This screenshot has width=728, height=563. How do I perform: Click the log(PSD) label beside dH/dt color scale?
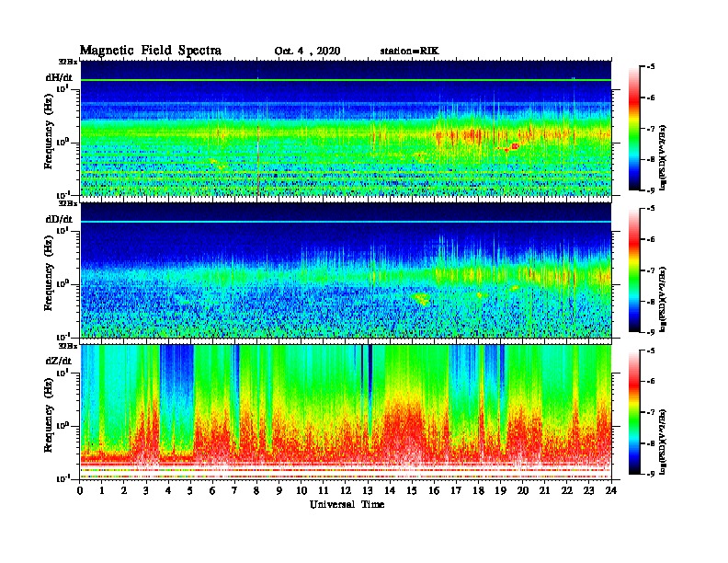(x=664, y=158)
